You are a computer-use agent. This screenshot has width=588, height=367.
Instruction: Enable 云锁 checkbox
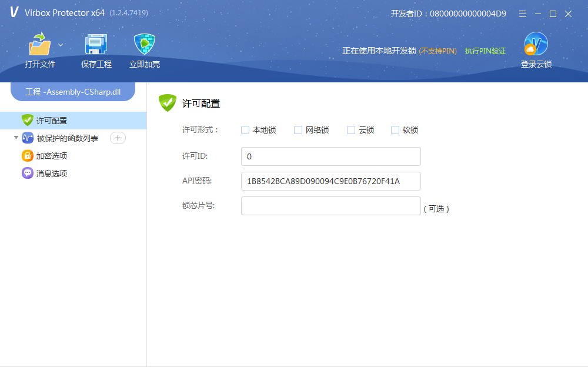pyautogui.click(x=351, y=130)
